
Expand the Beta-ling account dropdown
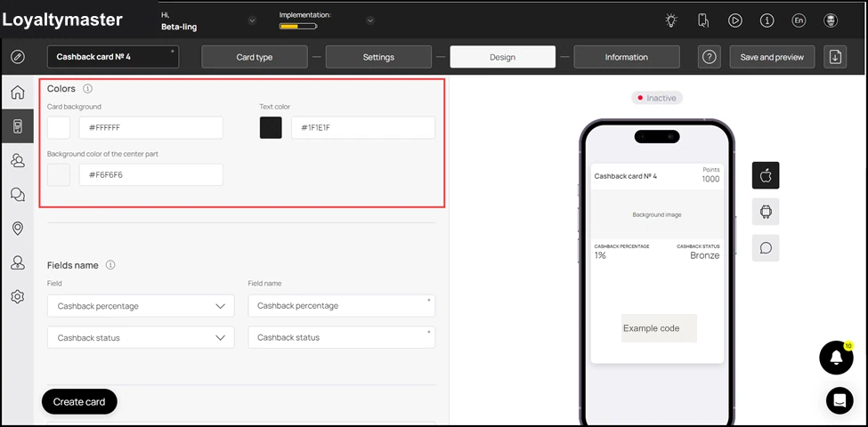click(252, 21)
